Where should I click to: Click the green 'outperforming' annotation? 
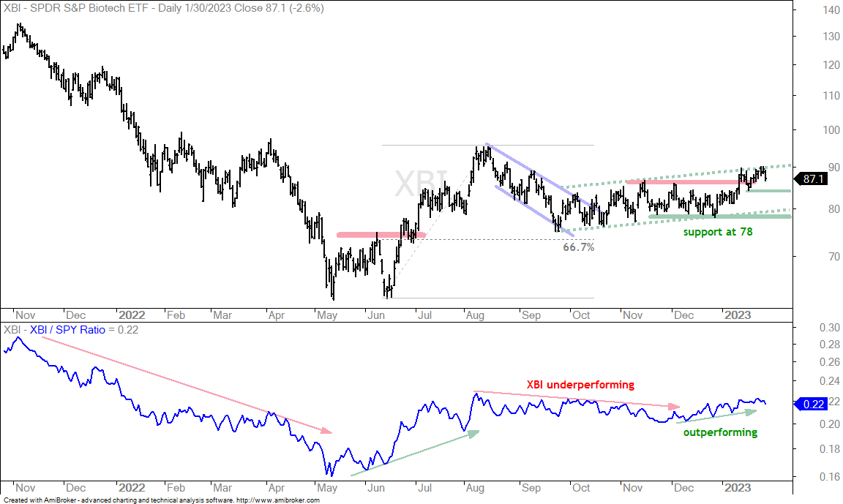coord(720,432)
